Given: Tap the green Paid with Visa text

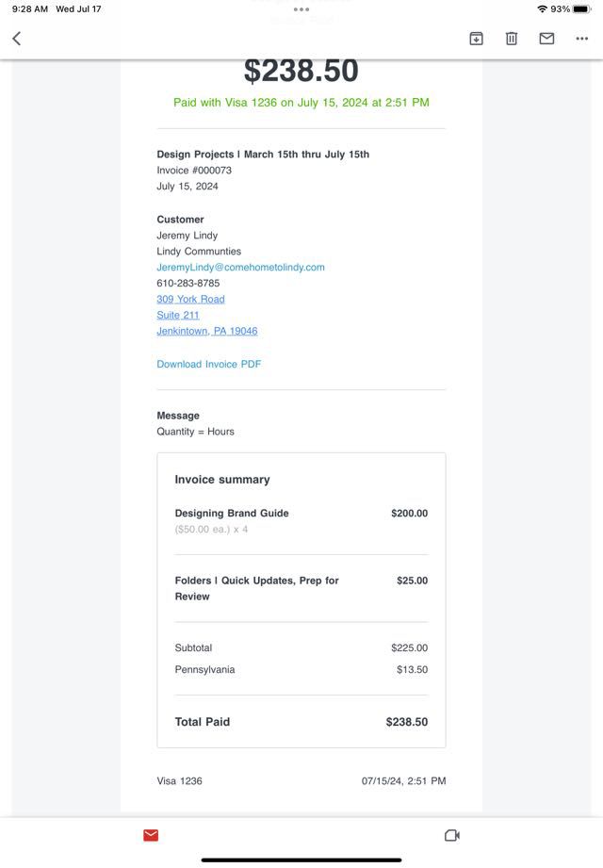Looking at the screenshot, I should [x=301, y=103].
